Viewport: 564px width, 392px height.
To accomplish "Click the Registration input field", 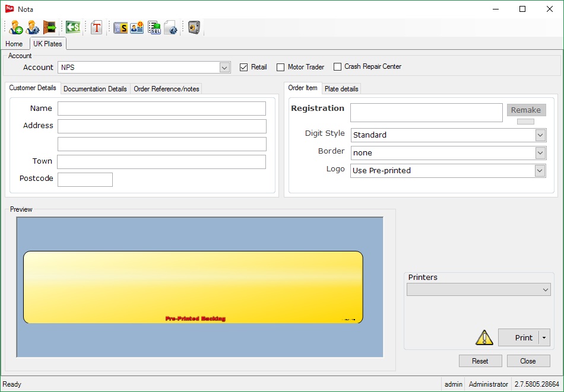I will tap(426, 113).
